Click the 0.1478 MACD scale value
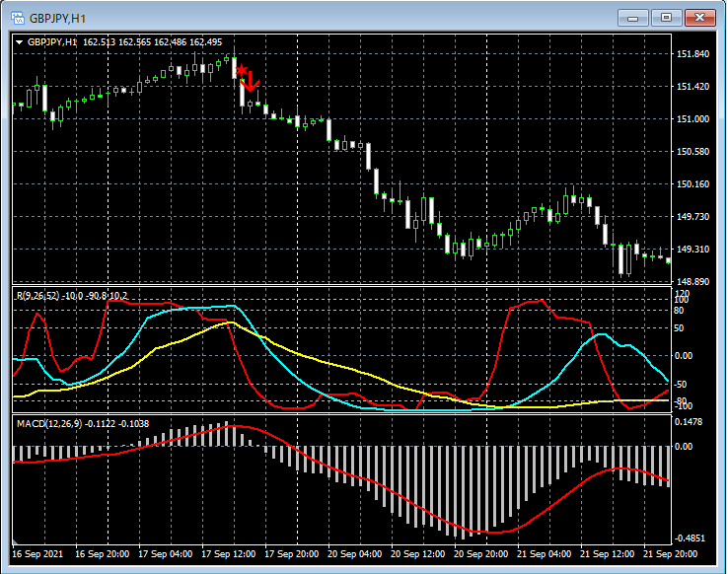 (x=689, y=422)
